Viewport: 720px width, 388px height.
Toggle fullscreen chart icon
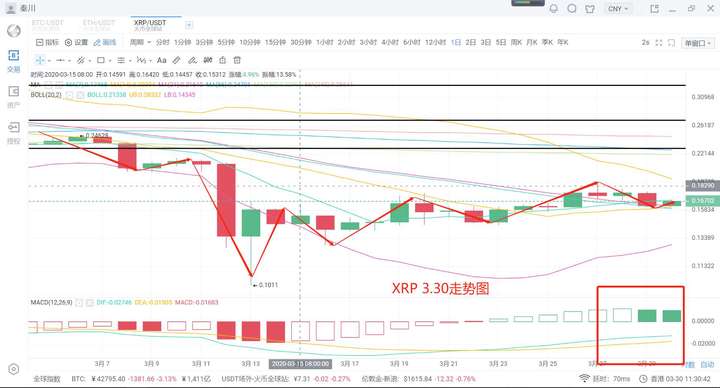[x=658, y=43]
